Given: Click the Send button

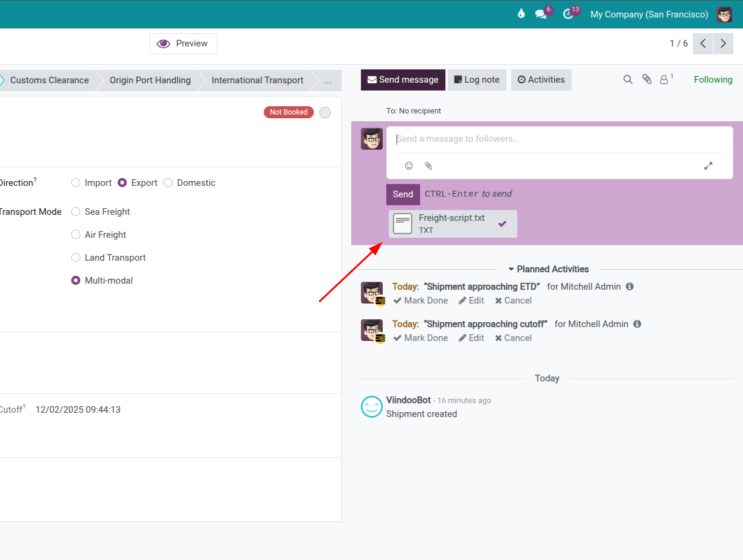Looking at the screenshot, I should click(x=403, y=194).
